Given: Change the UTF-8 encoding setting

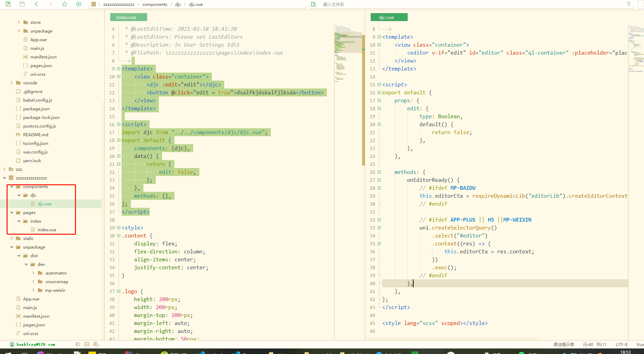Looking at the screenshot, I should click(x=621, y=344).
